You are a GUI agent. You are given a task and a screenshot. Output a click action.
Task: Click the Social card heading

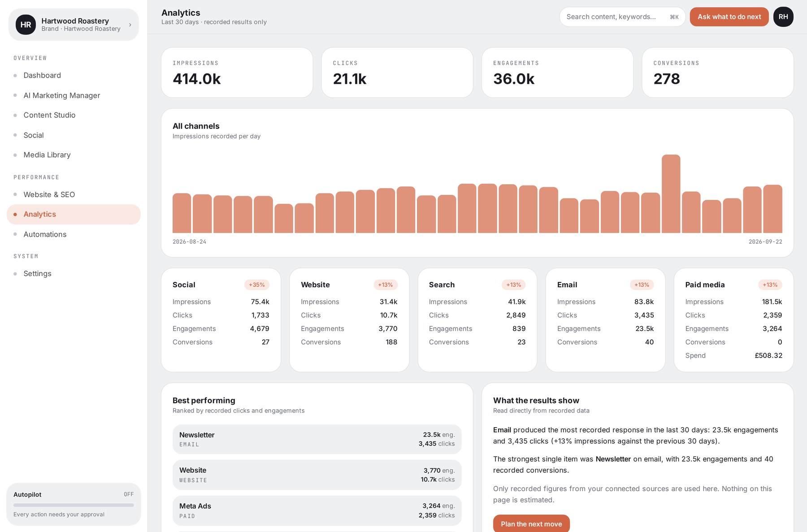[184, 285]
